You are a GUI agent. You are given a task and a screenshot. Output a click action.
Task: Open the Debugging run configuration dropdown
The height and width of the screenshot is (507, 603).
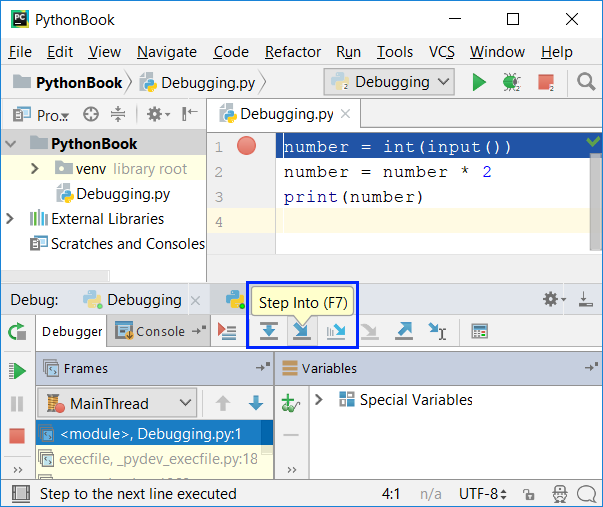[x=390, y=82]
